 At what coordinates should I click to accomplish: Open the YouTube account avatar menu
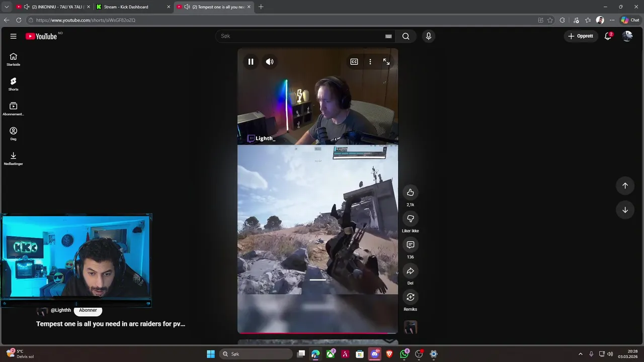click(x=627, y=36)
